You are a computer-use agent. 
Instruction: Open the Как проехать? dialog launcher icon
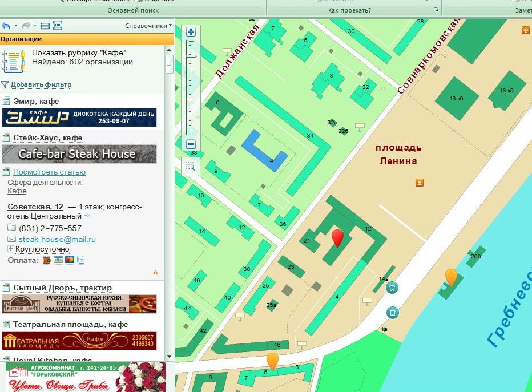pos(436,10)
